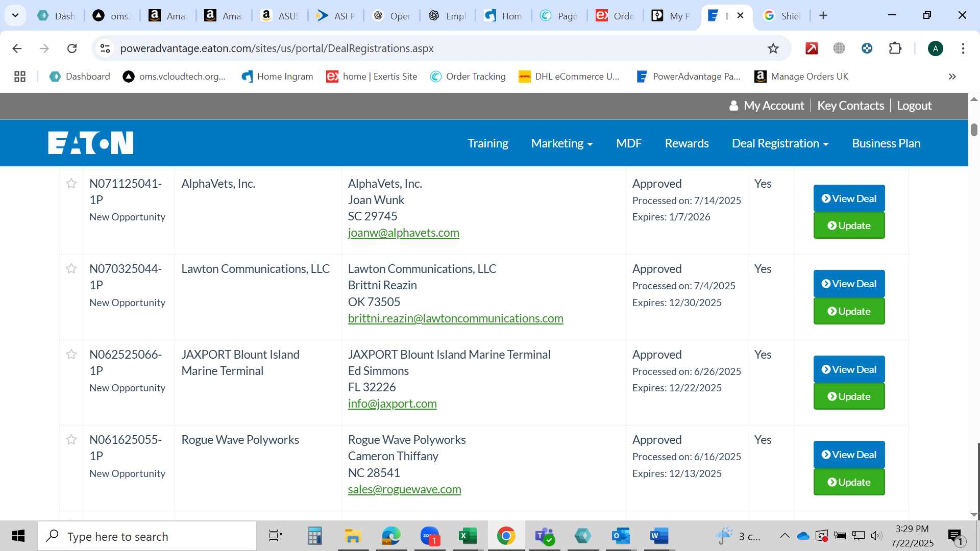Open Word from the taskbar
This screenshot has height=551, width=980.
[x=659, y=536]
